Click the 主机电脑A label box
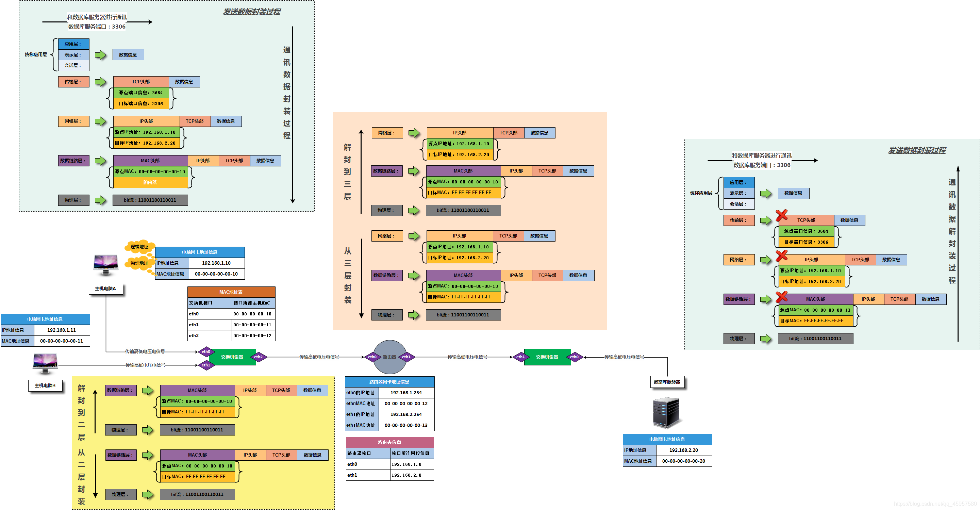Viewport: 980px width, 510px height. point(105,289)
